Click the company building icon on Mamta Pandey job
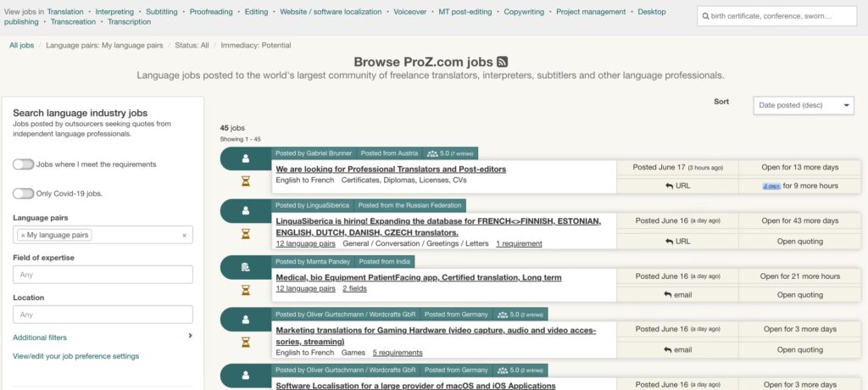Image resolution: width=868 pixels, height=390 pixels. (x=246, y=267)
